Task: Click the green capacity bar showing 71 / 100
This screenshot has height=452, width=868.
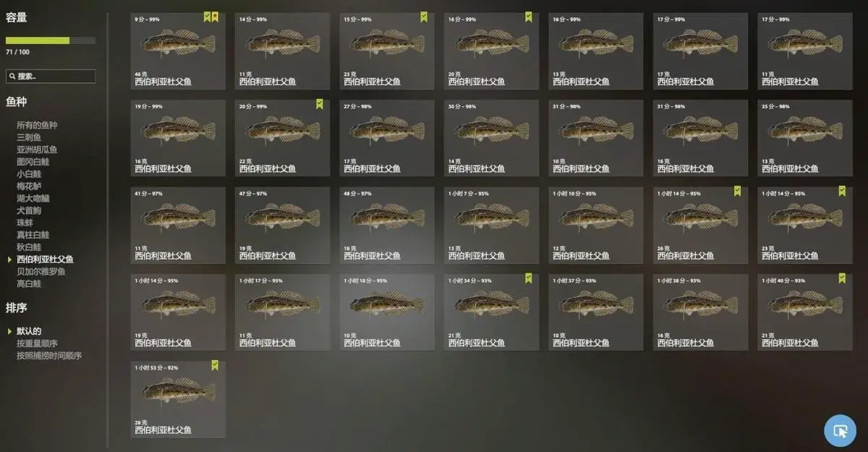Action: pos(51,40)
